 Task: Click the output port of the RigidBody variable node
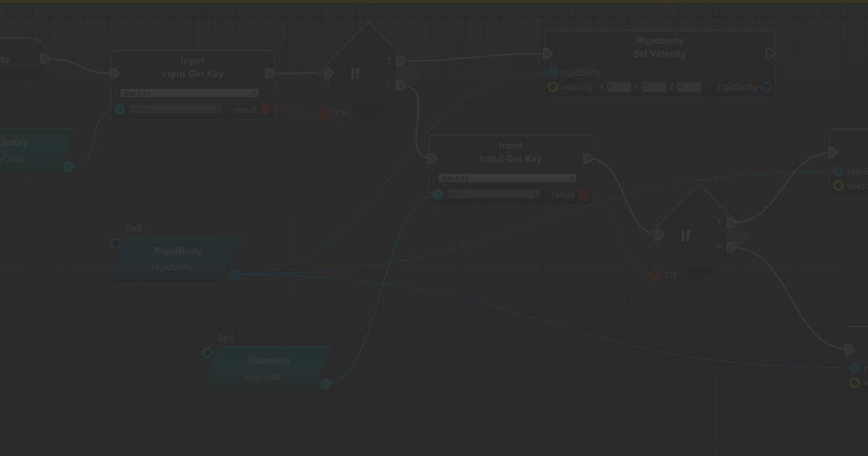(x=233, y=274)
